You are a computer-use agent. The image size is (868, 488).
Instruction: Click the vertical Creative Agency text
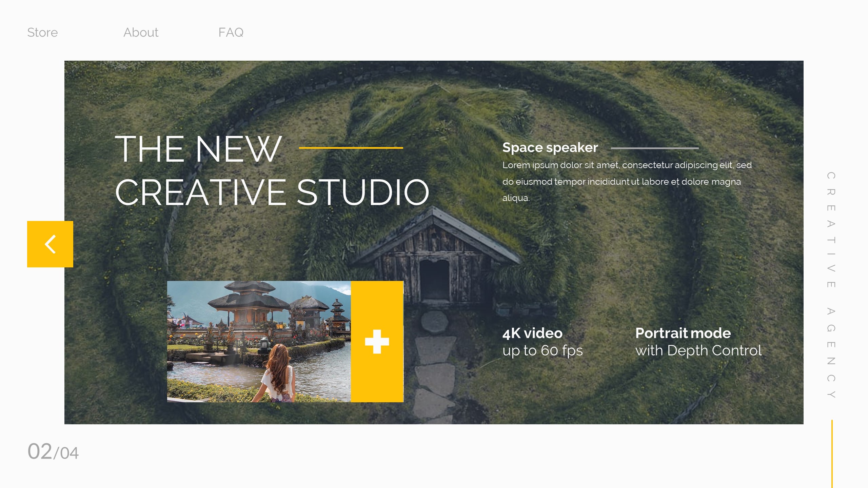pos(831,285)
